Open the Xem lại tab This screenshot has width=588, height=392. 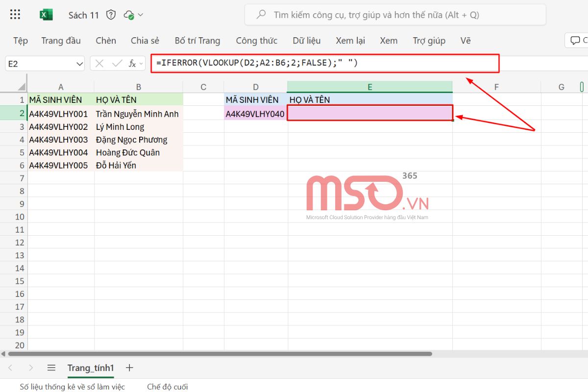[x=350, y=41]
